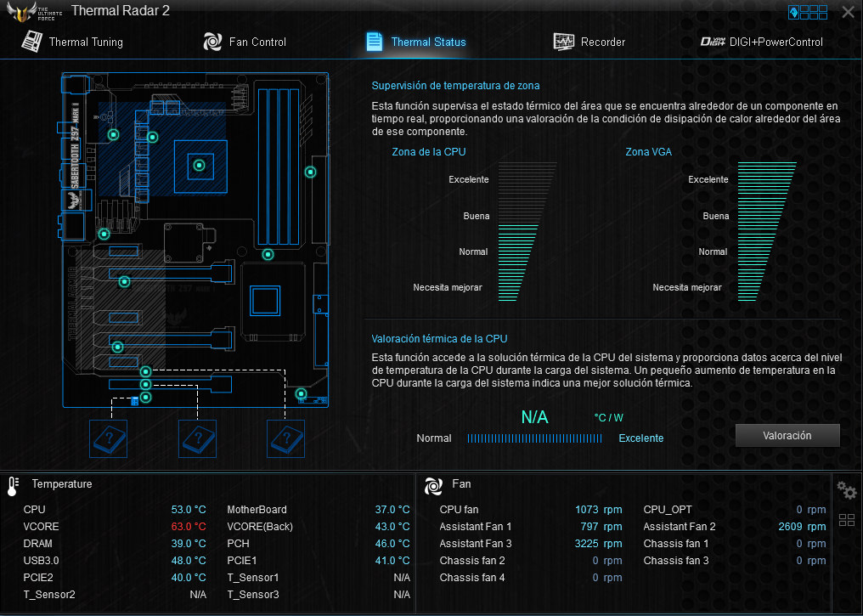Select the sensor dot wired to the rightmost device icon
This screenshot has width=863, height=616.
coord(145,371)
